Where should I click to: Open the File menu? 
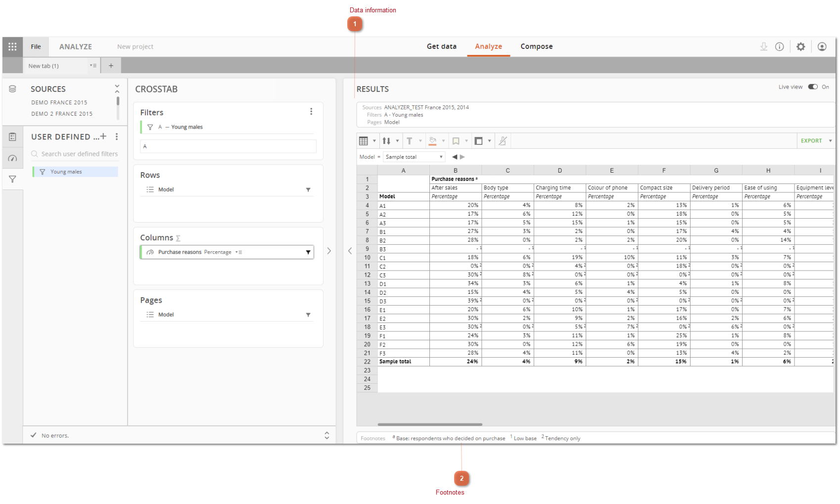click(36, 46)
